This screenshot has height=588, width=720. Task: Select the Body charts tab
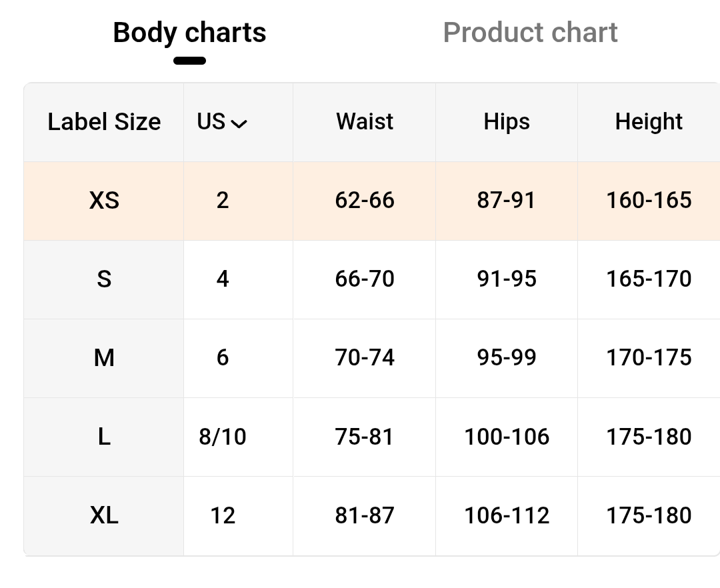point(189,33)
